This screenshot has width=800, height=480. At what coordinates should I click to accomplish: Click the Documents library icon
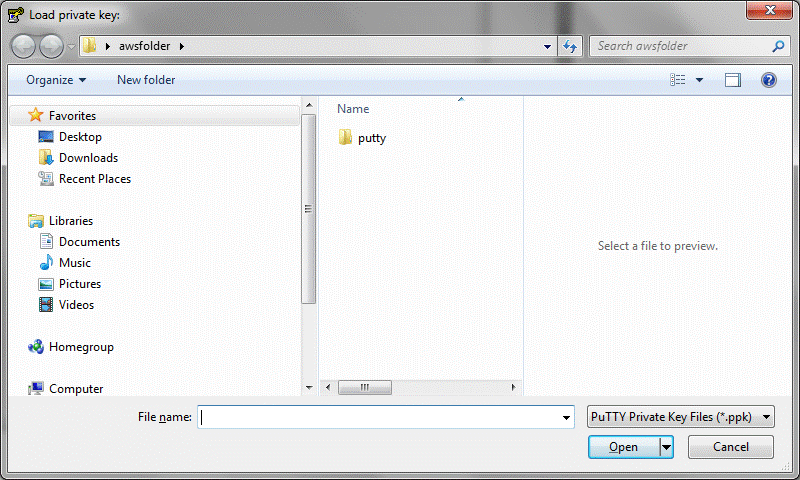[x=46, y=241]
